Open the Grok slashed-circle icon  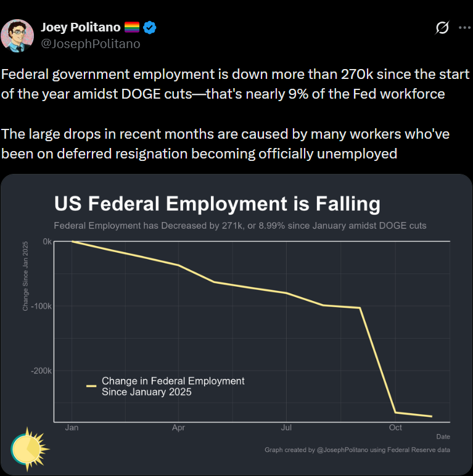(x=442, y=28)
